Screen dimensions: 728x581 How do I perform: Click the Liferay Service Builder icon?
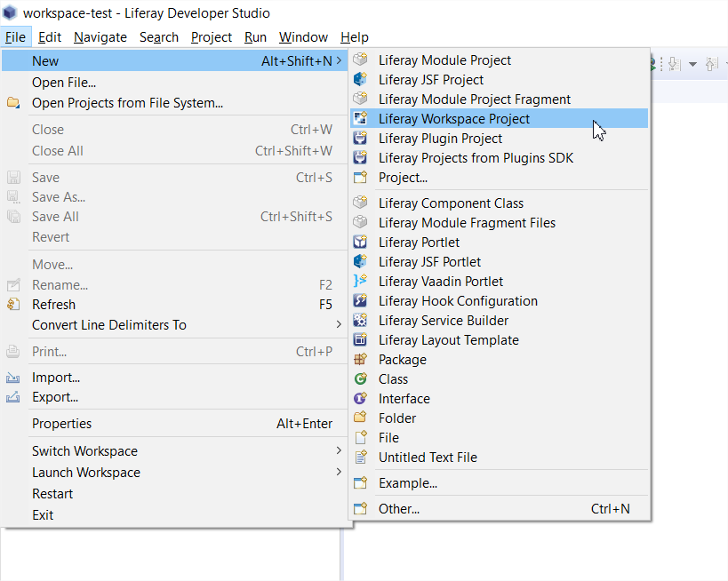360,321
